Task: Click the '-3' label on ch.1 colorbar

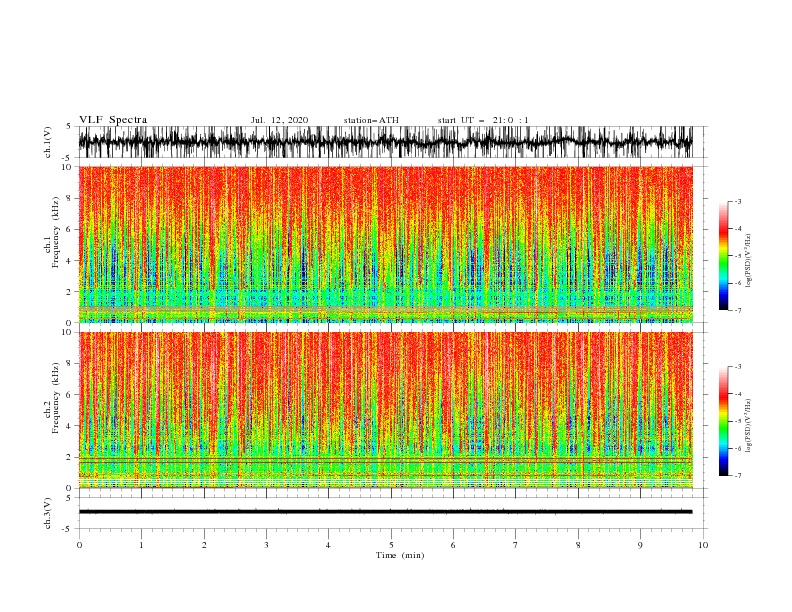Action: (738, 201)
